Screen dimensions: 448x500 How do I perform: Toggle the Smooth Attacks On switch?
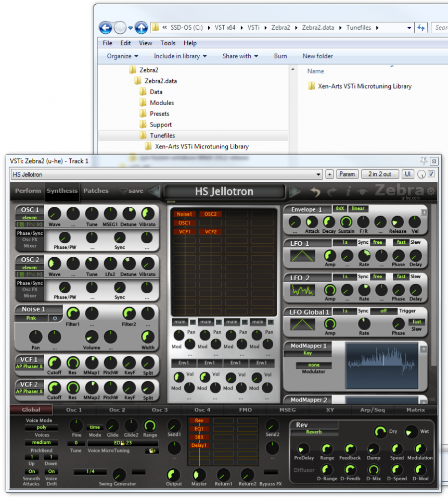pos(31,471)
